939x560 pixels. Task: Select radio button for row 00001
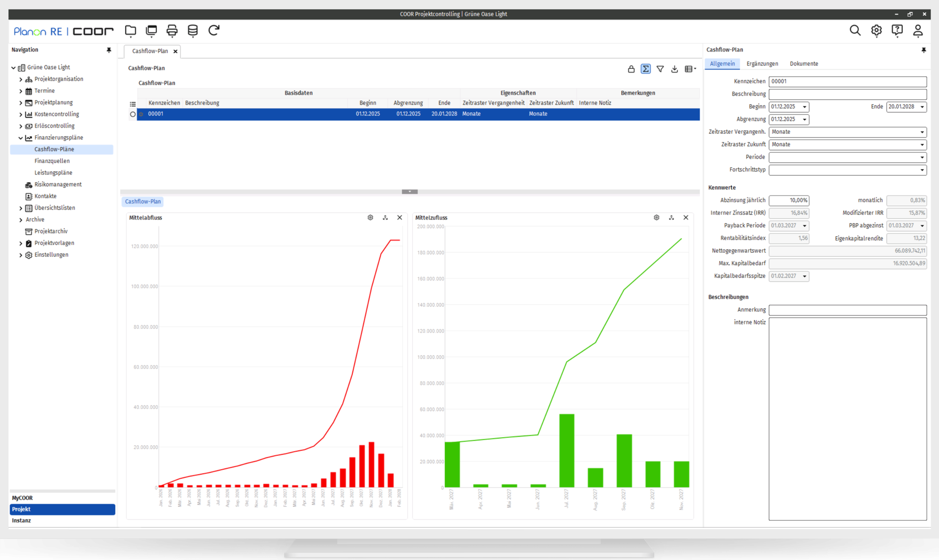pos(132,114)
